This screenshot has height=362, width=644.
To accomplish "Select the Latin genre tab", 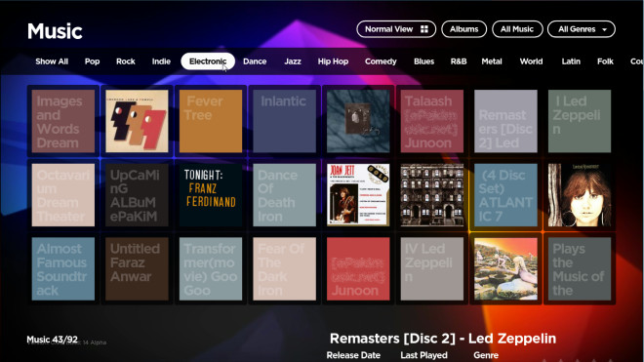I will (x=571, y=61).
